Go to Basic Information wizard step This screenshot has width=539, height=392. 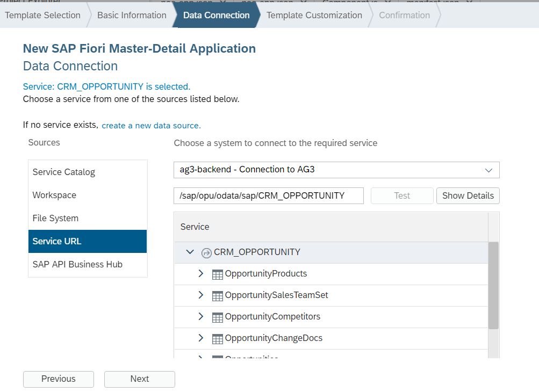click(132, 15)
